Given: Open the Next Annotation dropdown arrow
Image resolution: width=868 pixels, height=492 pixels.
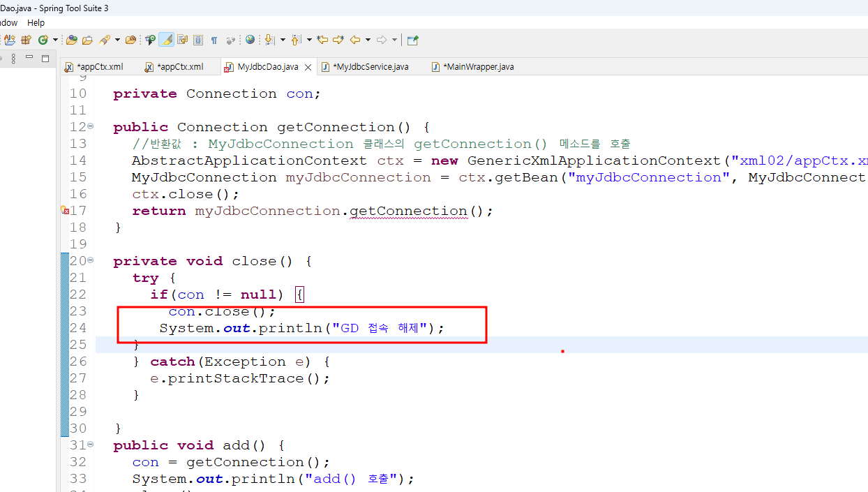Looking at the screenshot, I should 283,40.
